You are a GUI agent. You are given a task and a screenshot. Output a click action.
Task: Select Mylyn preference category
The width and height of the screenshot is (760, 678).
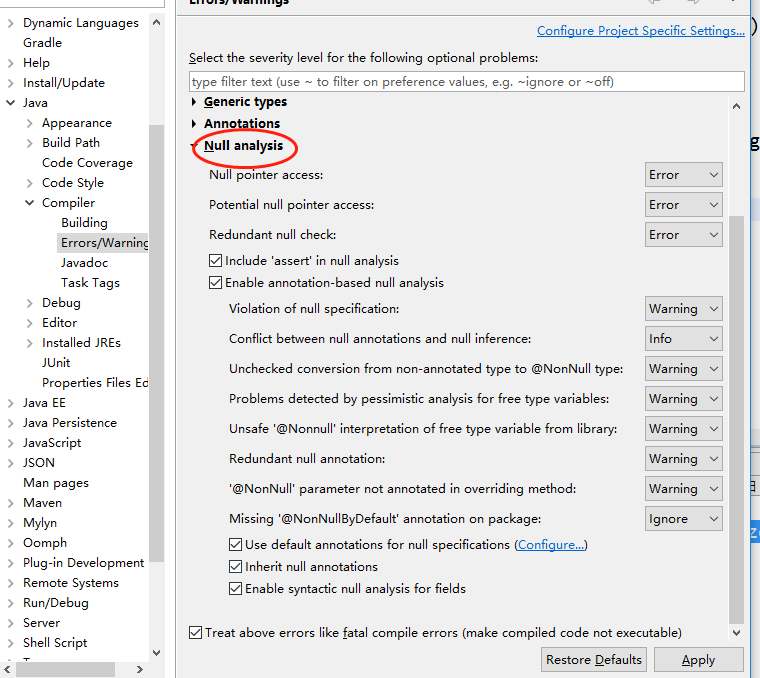(x=40, y=523)
